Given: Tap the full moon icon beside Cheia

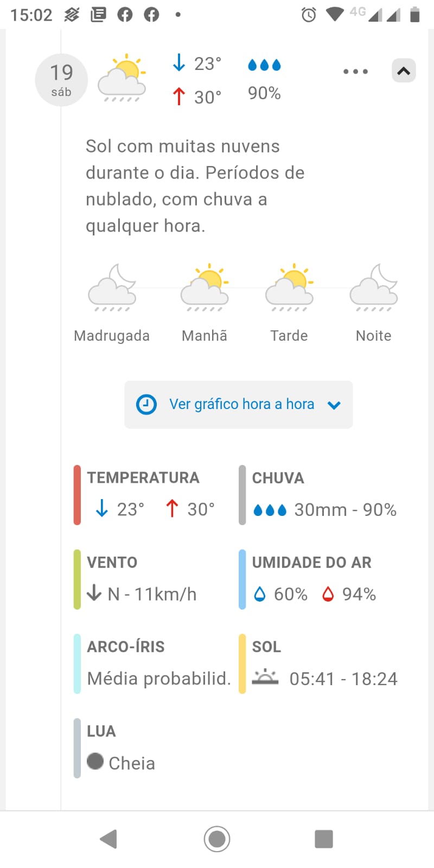Looking at the screenshot, I should [x=95, y=761].
